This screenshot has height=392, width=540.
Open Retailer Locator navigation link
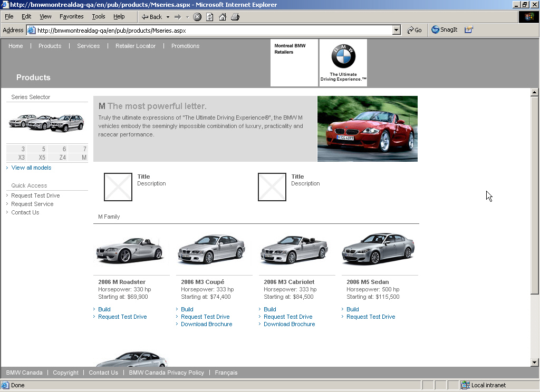pos(136,46)
